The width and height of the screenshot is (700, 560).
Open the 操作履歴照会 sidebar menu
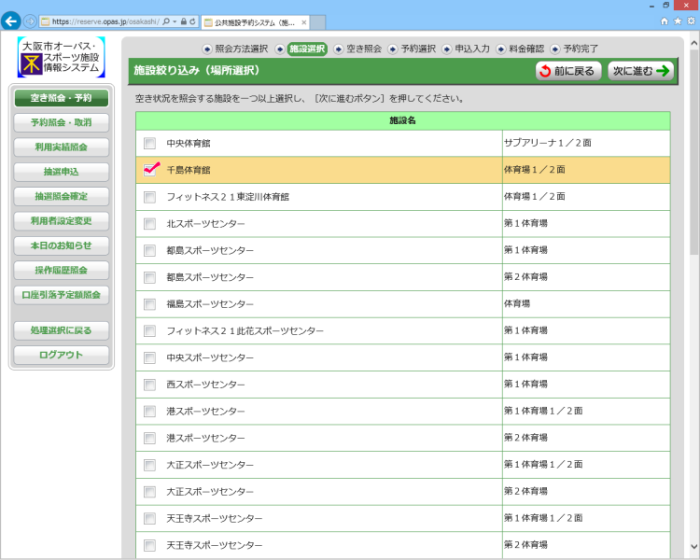click(61, 270)
